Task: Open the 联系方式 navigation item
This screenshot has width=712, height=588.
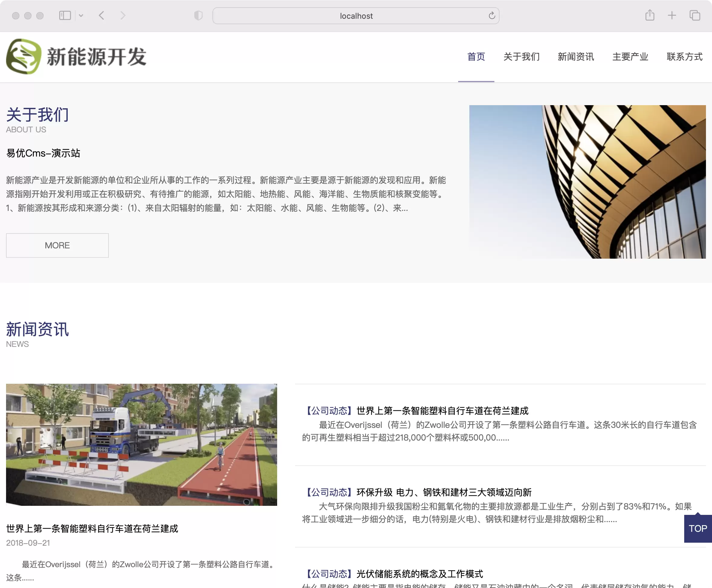Action: pos(684,57)
